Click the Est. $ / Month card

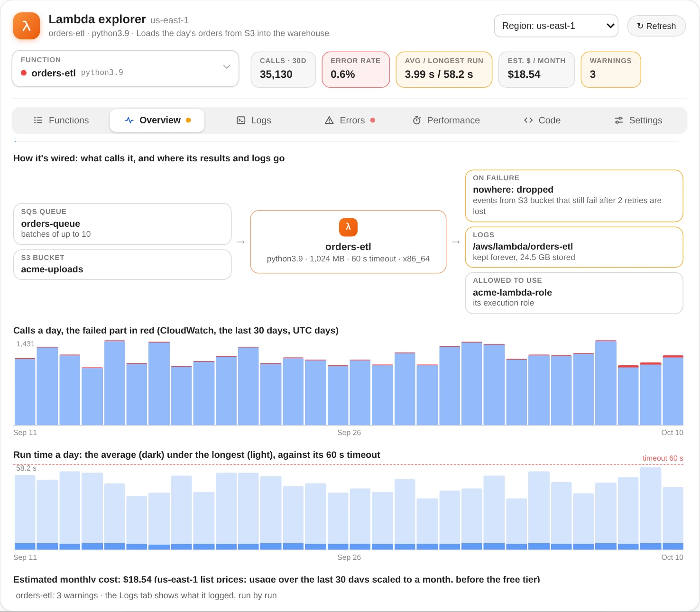pos(536,69)
